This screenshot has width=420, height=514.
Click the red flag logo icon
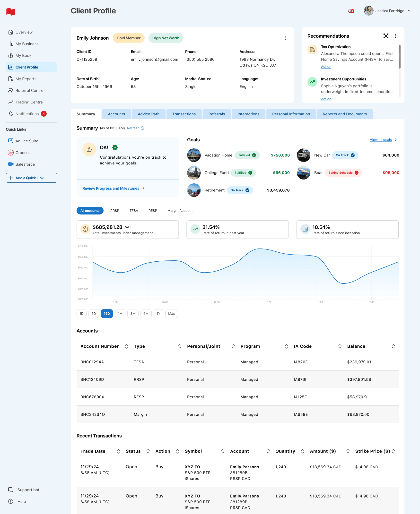click(x=11, y=11)
